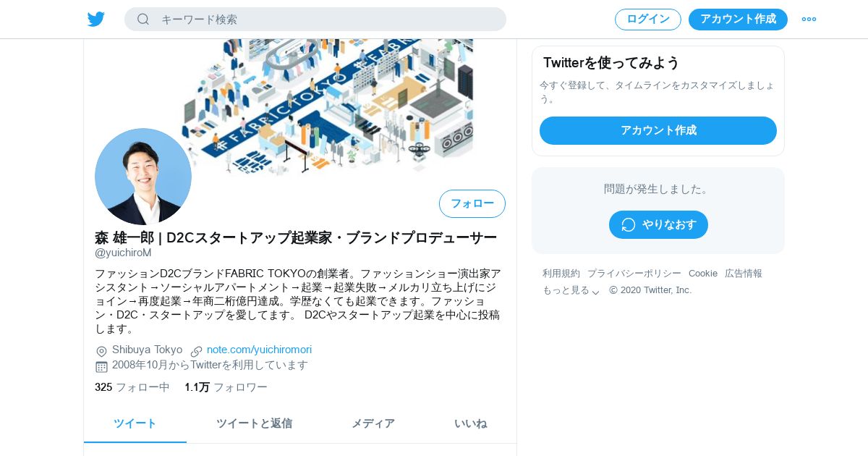This screenshot has width=868, height=456.
Task: Click the calendar joined-date icon
Action: click(x=101, y=366)
